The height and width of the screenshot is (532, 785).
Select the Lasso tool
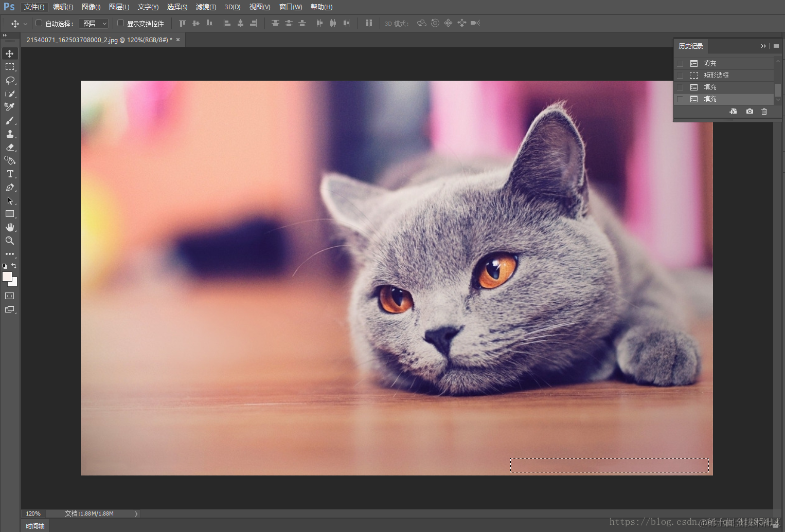tap(10, 80)
